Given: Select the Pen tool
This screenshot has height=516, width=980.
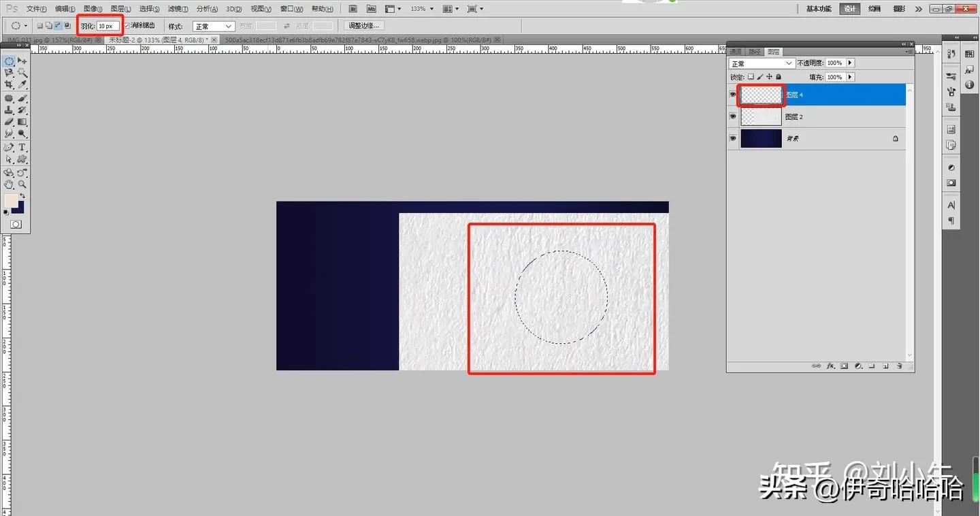Looking at the screenshot, I should (8, 147).
